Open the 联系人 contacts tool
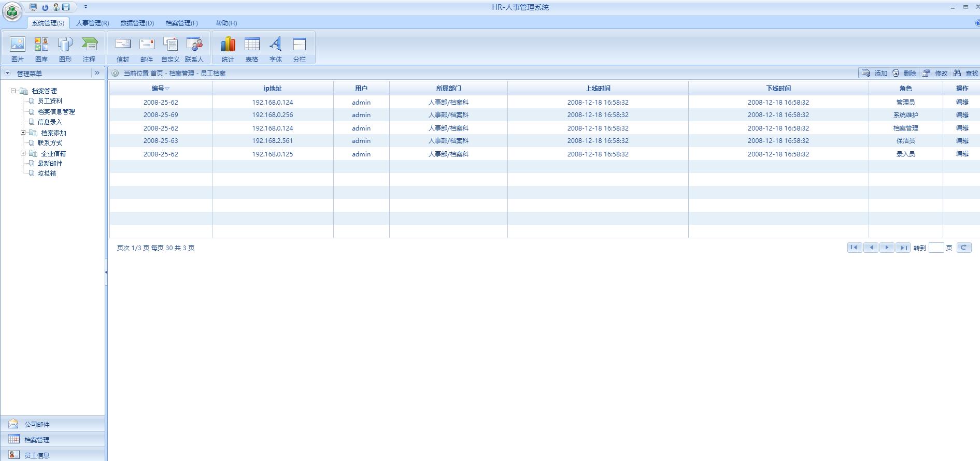980x461 pixels. click(194, 49)
